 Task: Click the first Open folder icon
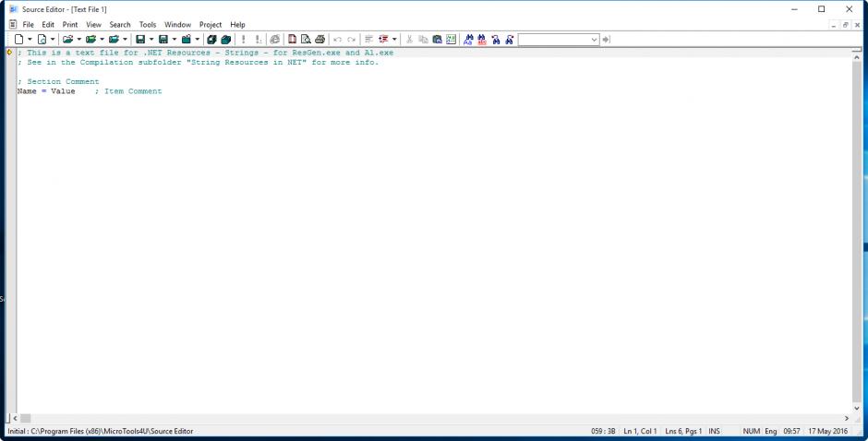pos(68,40)
